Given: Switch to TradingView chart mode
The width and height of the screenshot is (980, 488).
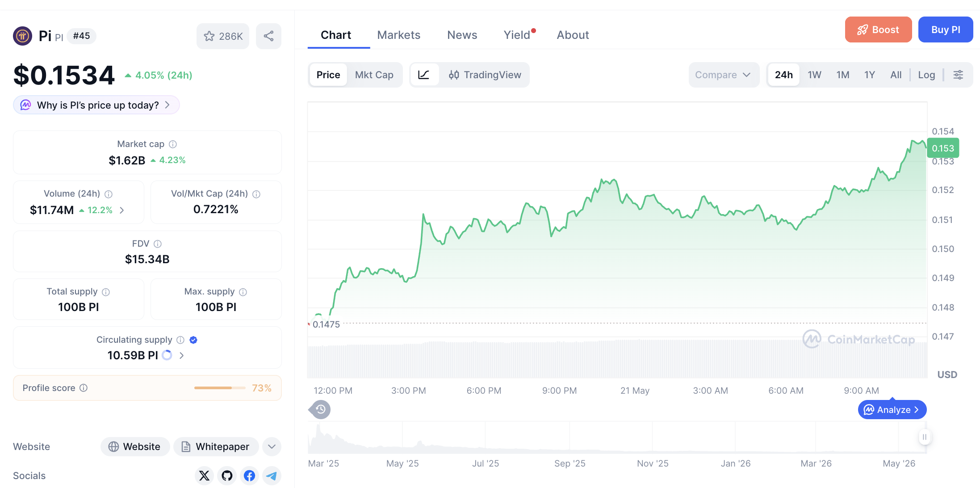Looking at the screenshot, I should [485, 75].
